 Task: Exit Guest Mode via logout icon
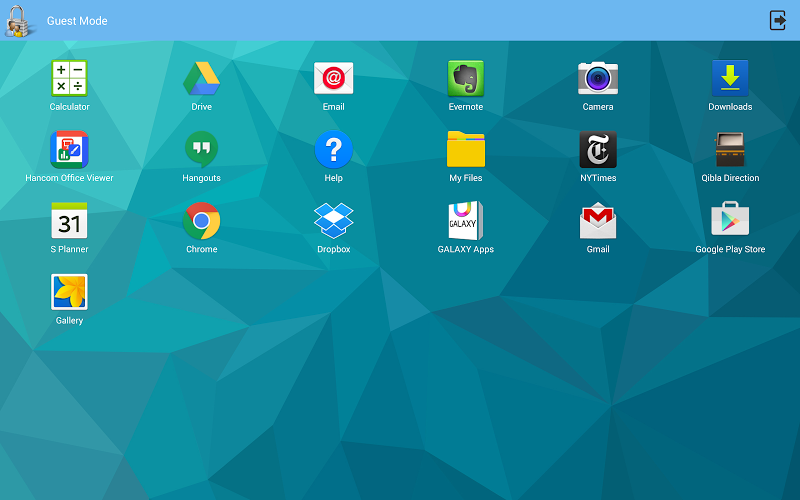[778, 20]
